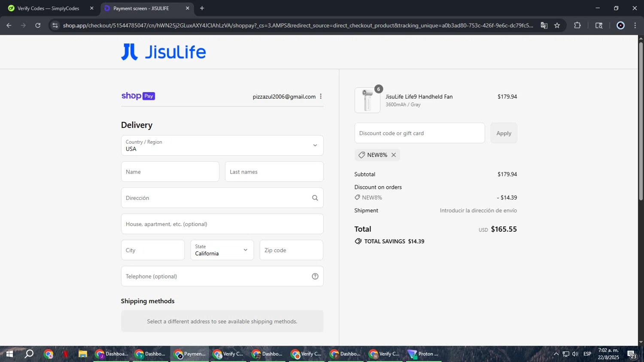Open the volume control in tray
The width and height of the screenshot is (644, 362).
(575, 354)
